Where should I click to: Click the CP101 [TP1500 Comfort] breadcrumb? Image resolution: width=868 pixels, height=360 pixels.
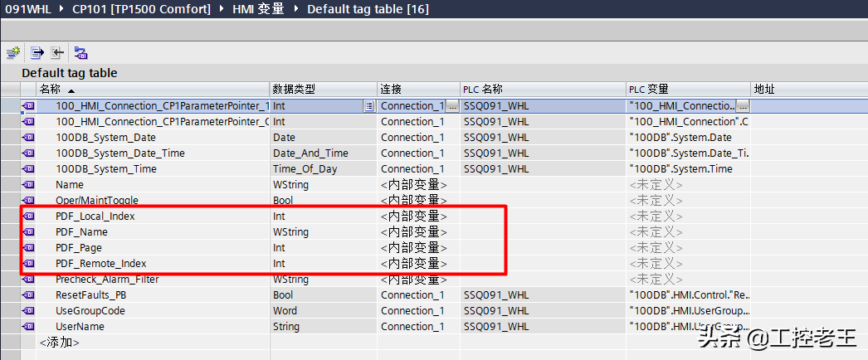click(x=142, y=9)
